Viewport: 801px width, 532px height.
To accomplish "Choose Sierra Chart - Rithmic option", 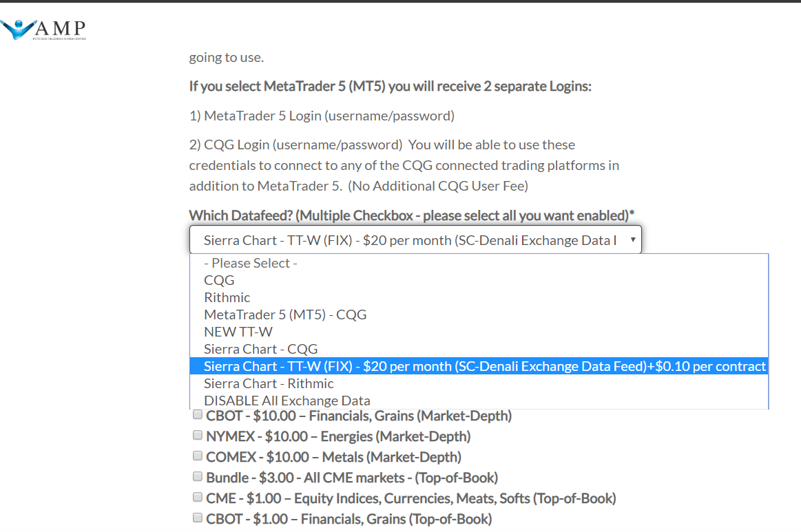I will point(479,383).
